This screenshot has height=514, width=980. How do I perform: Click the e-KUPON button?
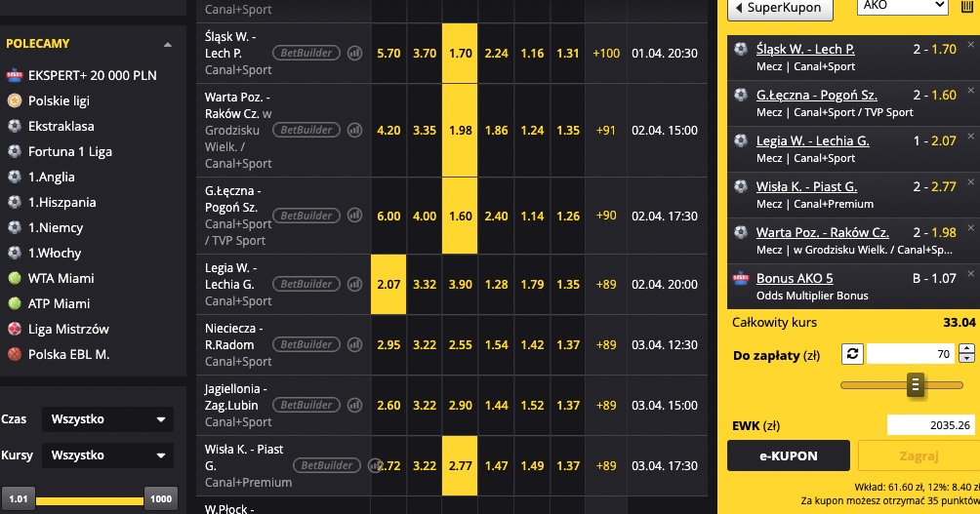[789, 455]
